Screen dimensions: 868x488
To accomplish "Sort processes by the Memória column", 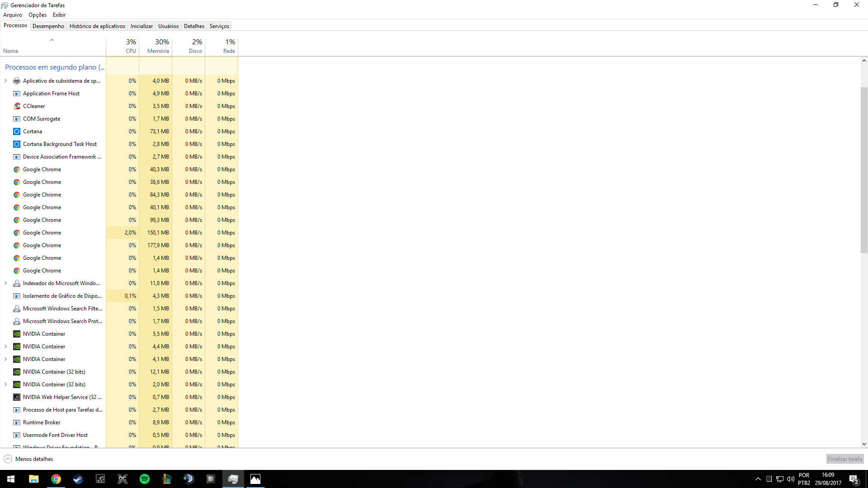I will tap(156, 46).
